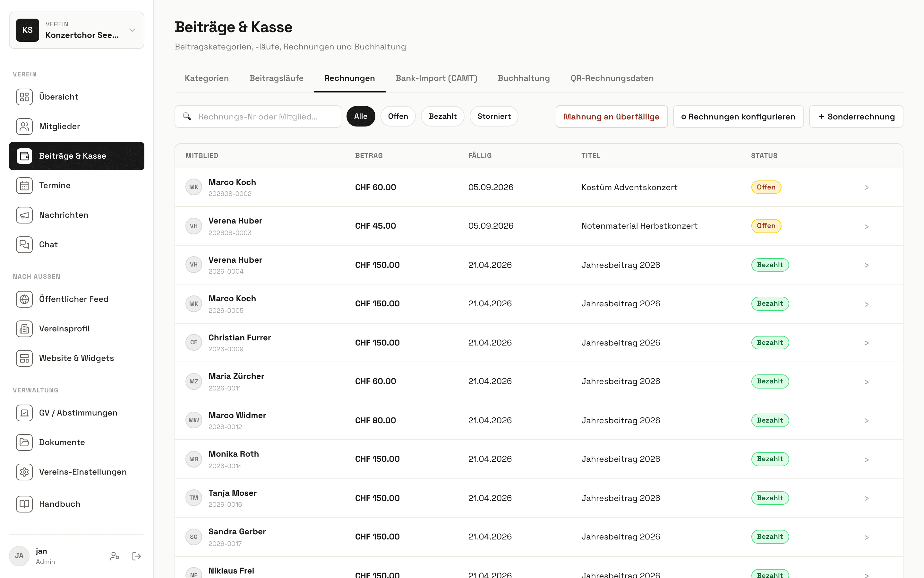Open the Übersicht dashboard icon
The width and height of the screenshot is (924, 578).
tap(24, 97)
